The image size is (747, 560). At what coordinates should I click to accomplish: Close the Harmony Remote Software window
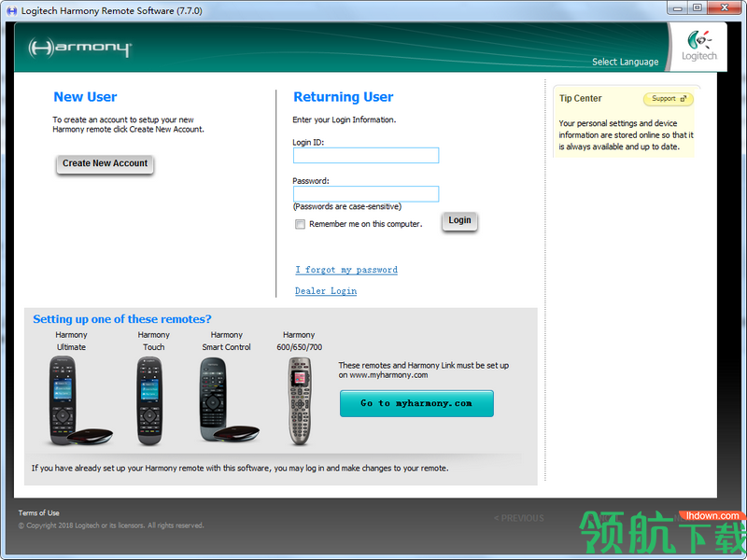click(725, 7)
